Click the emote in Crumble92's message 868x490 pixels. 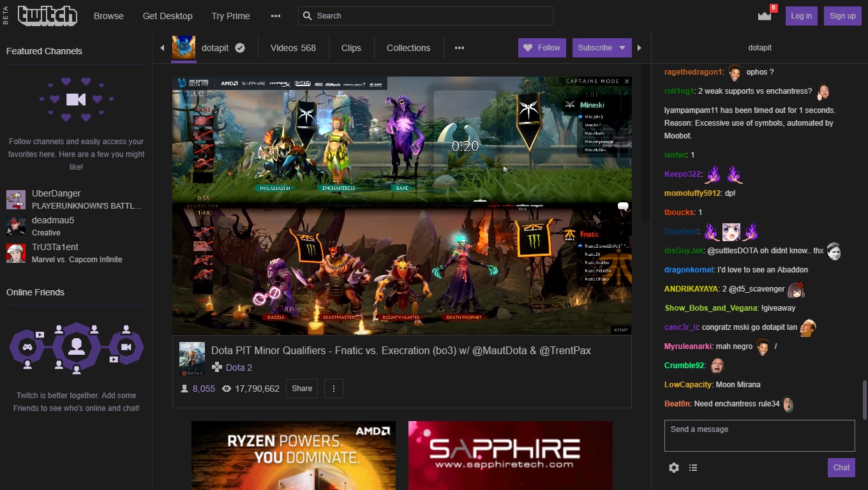click(x=717, y=366)
